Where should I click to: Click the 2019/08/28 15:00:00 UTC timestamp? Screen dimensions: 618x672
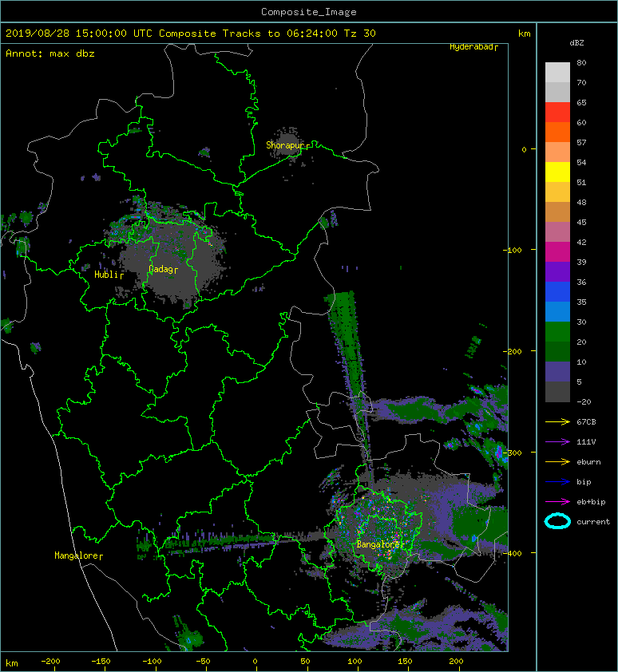[79, 34]
